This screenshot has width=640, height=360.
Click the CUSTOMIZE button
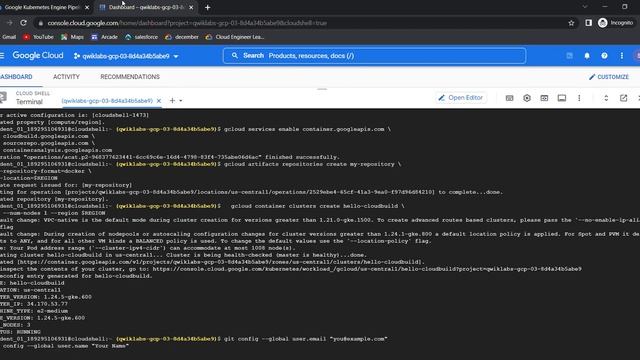[609, 77]
